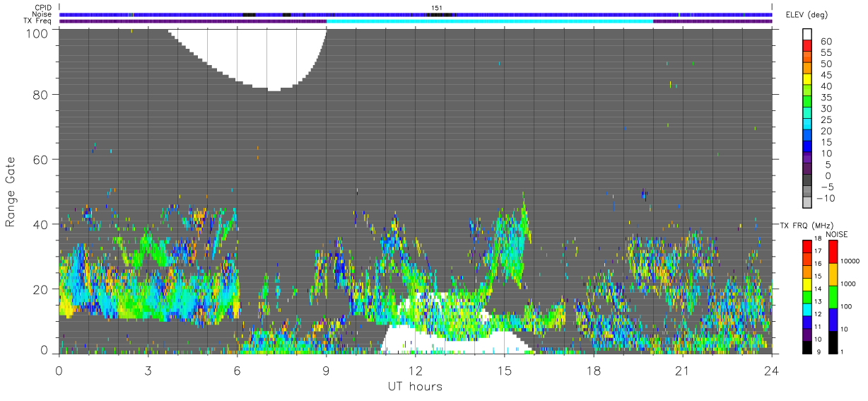Pick green segment of the NOISE colorbar
Screen dimensions: 868x401
pos(833,296)
